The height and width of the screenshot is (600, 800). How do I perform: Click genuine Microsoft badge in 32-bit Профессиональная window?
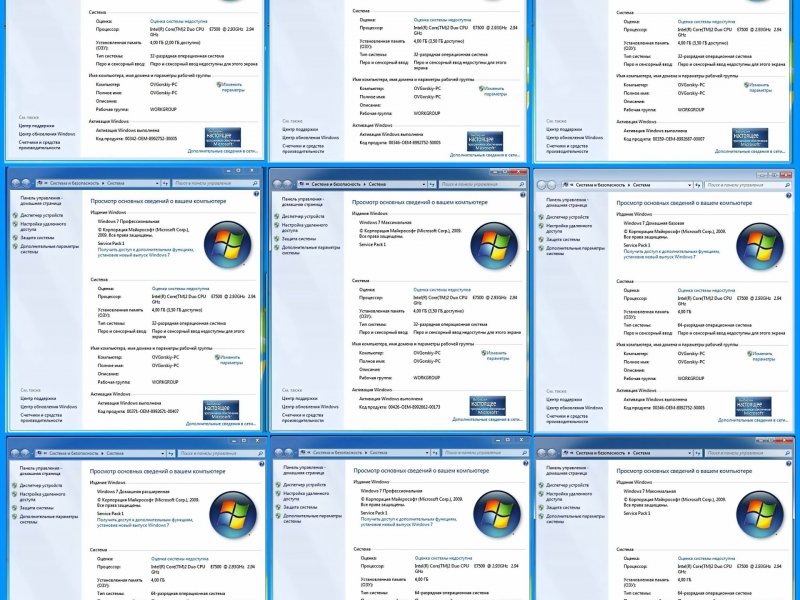221,411
